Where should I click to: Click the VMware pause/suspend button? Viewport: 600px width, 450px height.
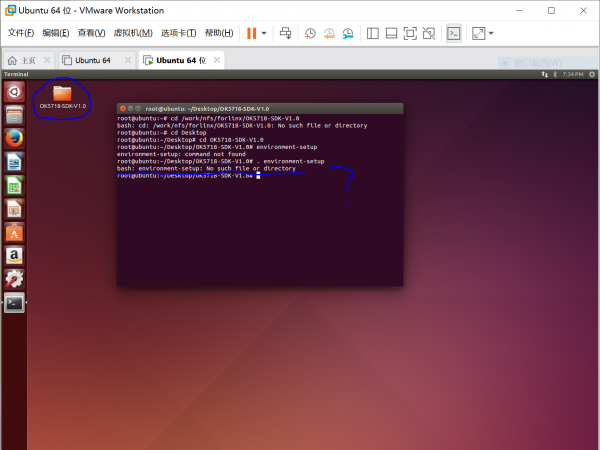251,33
